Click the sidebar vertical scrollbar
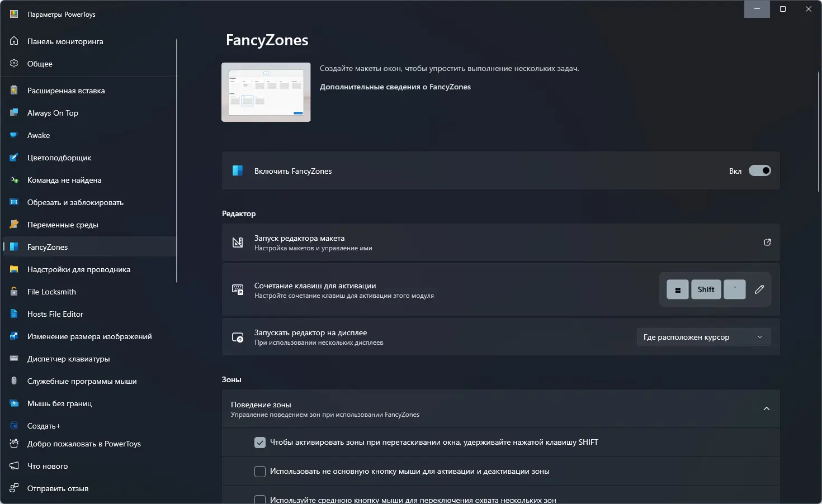The width and height of the screenshot is (822, 504). click(177, 160)
